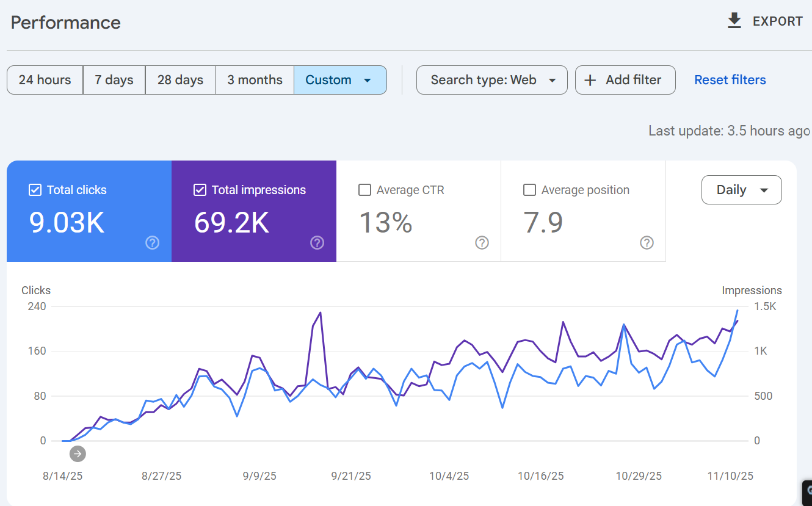
Task: Enable the Average position checkbox
Action: pos(529,190)
